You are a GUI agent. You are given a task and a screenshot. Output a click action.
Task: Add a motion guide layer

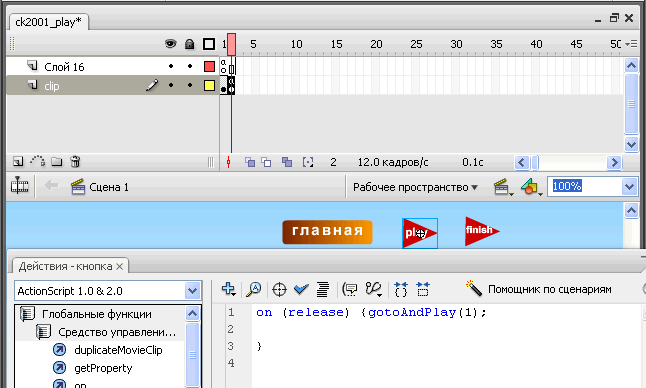click(37, 161)
